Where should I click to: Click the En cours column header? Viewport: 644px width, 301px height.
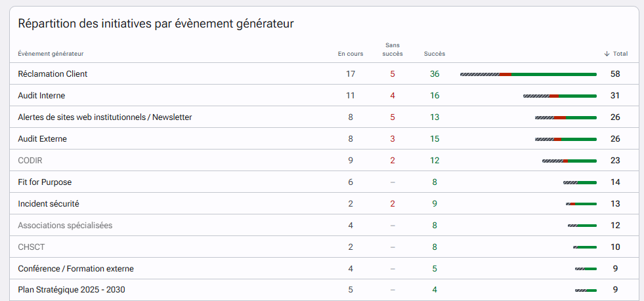(351, 54)
